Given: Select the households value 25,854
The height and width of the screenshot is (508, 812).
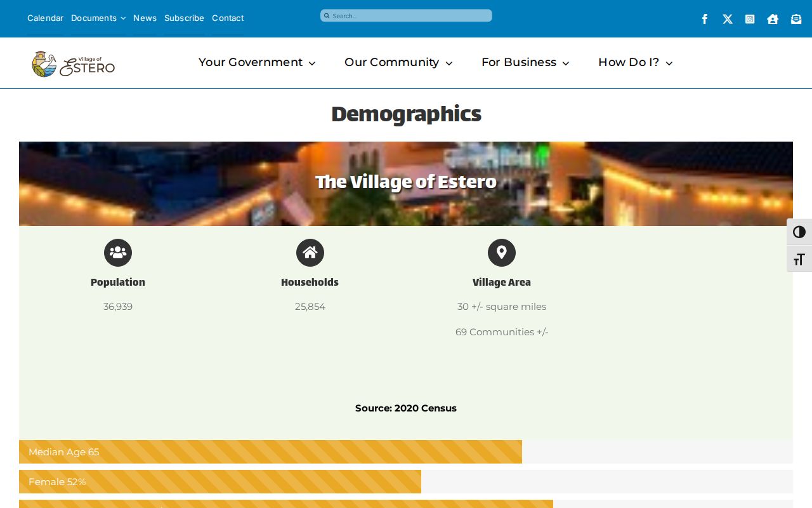Looking at the screenshot, I should coord(310,307).
